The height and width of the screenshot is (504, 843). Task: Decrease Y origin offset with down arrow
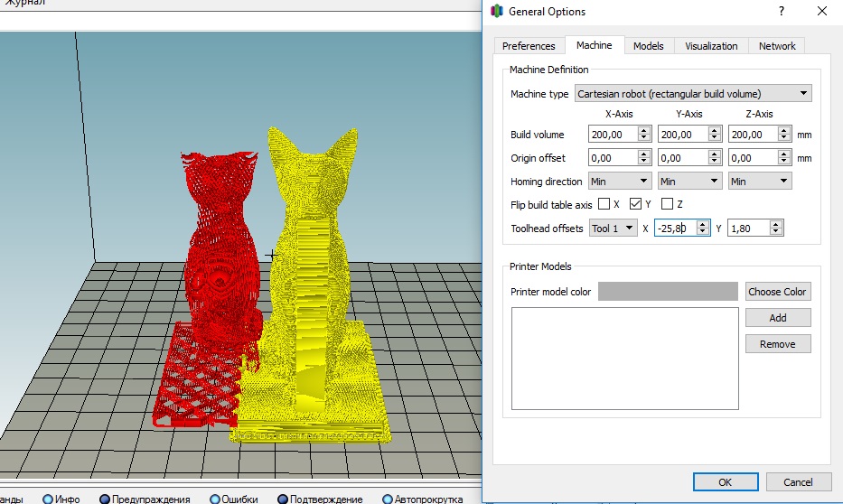tap(715, 162)
